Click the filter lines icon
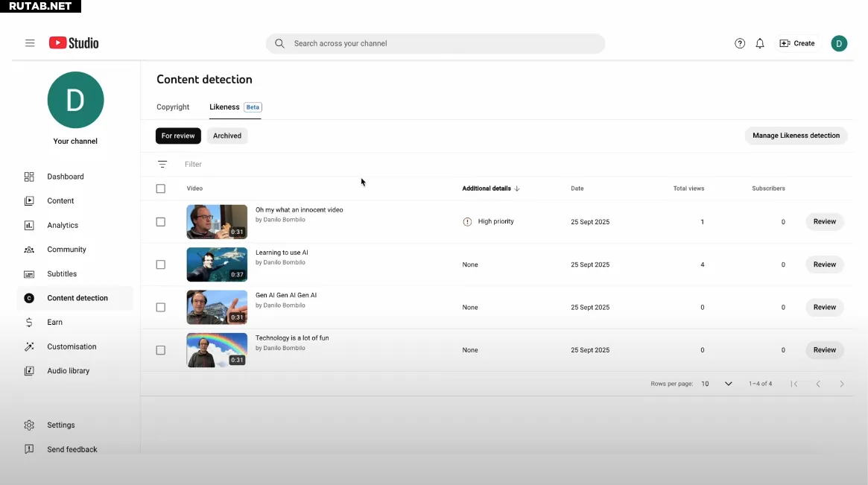868x485 pixels. [162, 164]
